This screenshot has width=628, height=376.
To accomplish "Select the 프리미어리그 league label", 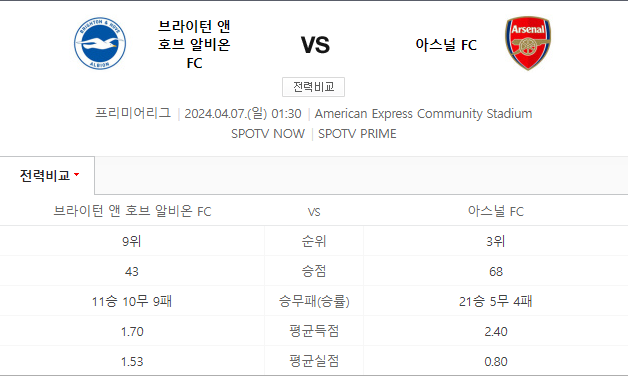I will click(x=133, y=113).
